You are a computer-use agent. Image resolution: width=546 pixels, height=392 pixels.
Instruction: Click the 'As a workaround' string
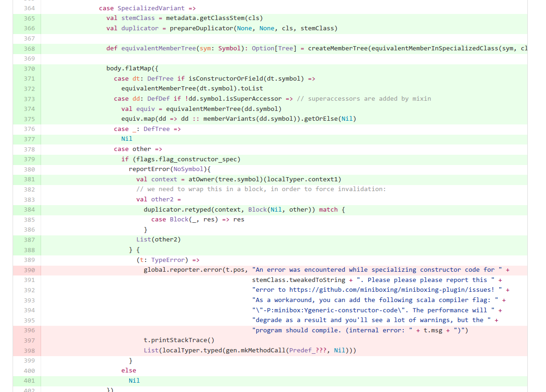375,300
